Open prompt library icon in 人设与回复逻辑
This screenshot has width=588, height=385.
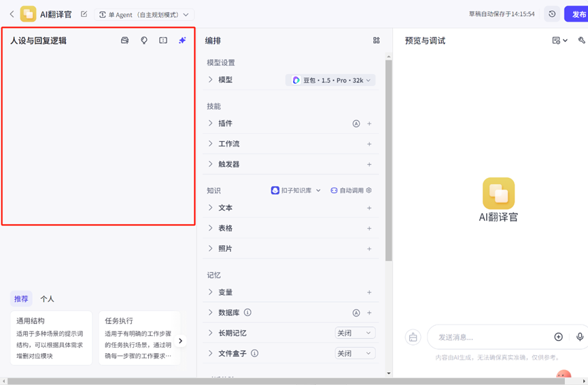[x=125, y=41]
